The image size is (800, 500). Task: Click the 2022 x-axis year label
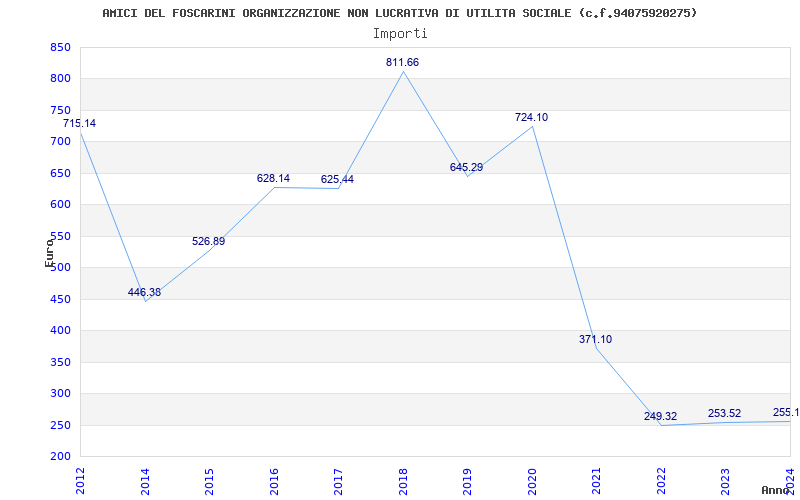click(x=661, y=480)
